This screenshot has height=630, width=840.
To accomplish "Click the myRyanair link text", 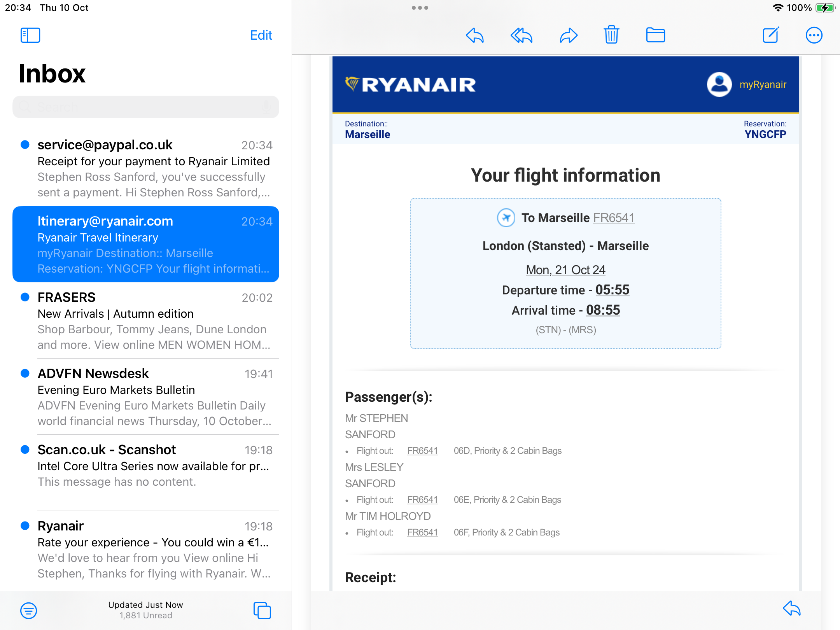I will pos(763,84).
